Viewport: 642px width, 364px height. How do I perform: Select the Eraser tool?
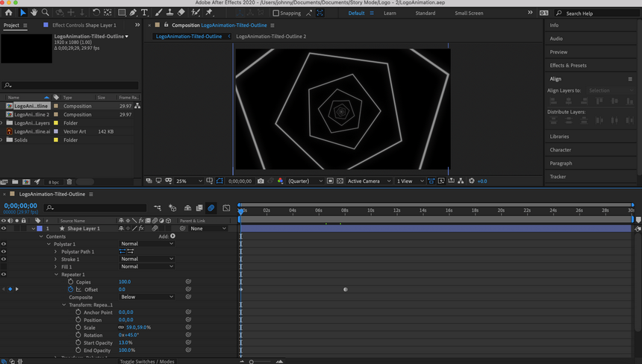pos(181,13)
